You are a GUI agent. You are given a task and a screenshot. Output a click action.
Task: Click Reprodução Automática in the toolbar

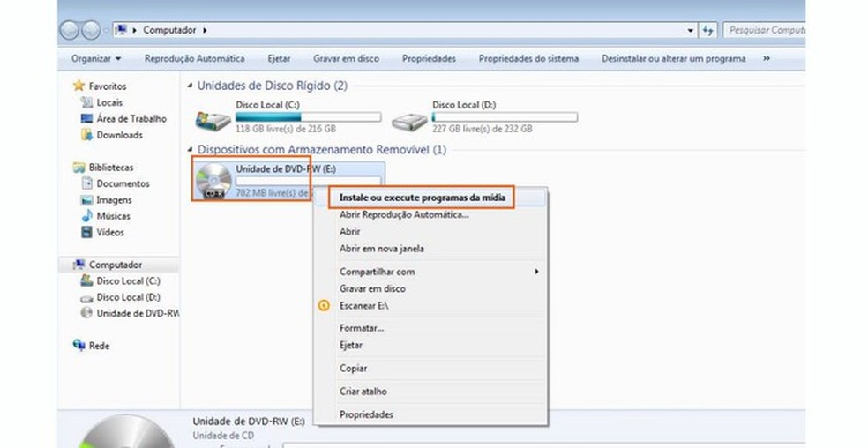tap(194, 59)
